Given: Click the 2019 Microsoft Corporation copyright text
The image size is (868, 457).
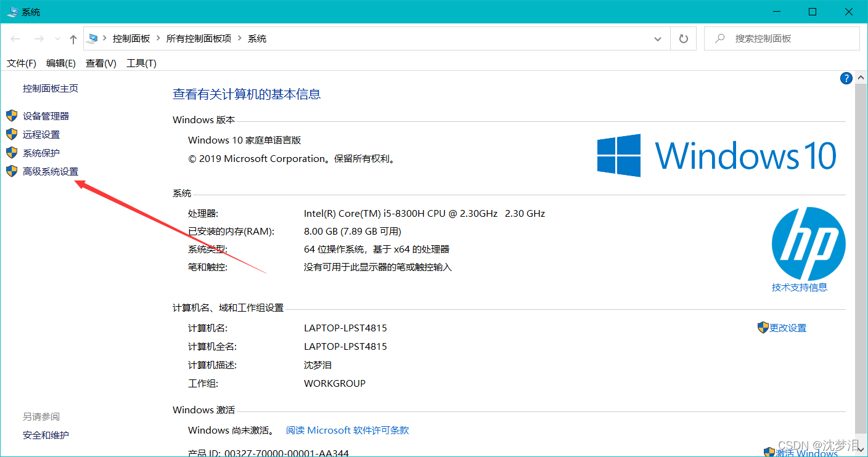Looking at the screenshot, I should pos(292,158).
